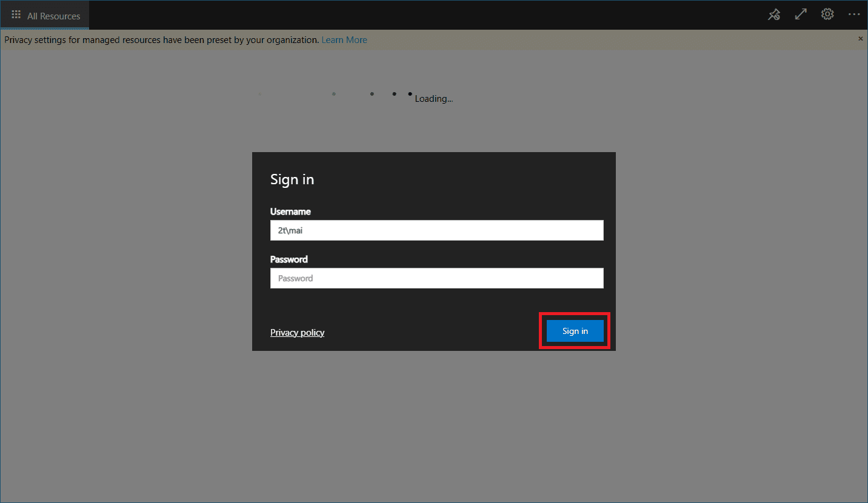Click the grid icon beside All Resources
The width and height of the screenshot is (868, 503).
click(16, 15)
